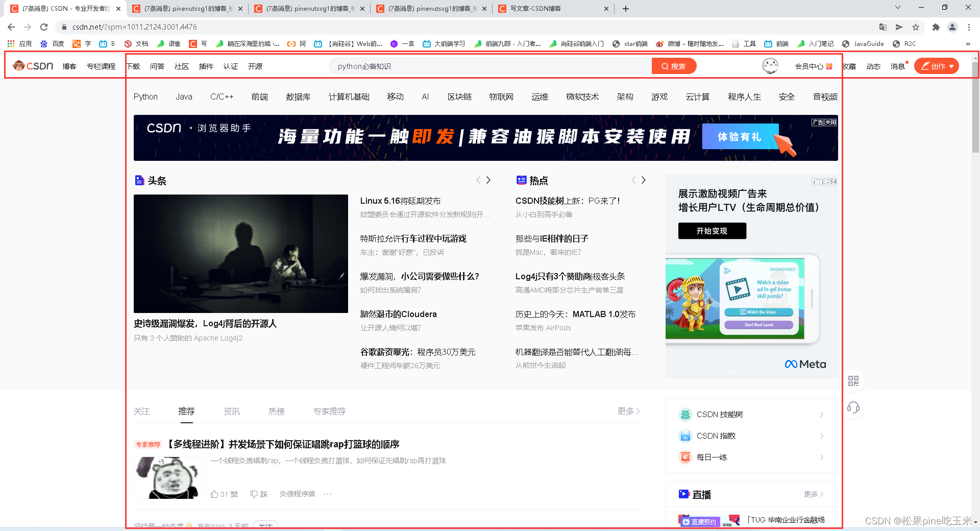Viewport: 980px width, 531px height.
Task: Open the Log4j headline image
Action: click(241, 254)
